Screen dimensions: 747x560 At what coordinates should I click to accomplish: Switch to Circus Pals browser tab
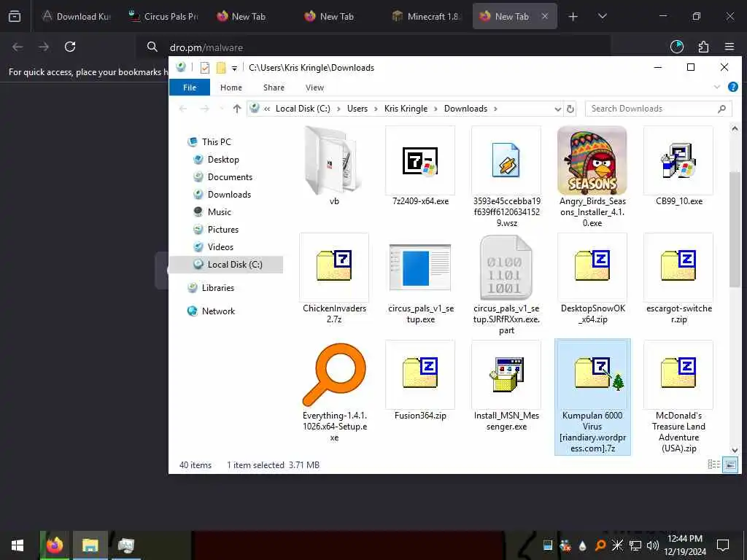point(164,17)
